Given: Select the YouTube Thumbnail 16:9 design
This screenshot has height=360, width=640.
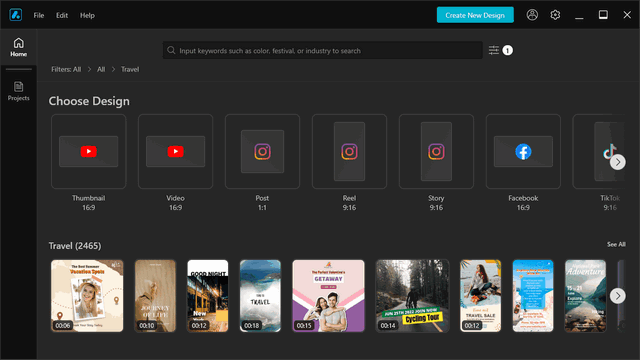Looking at the screenshot, I should pyautogui.click(x=89, y=151).
